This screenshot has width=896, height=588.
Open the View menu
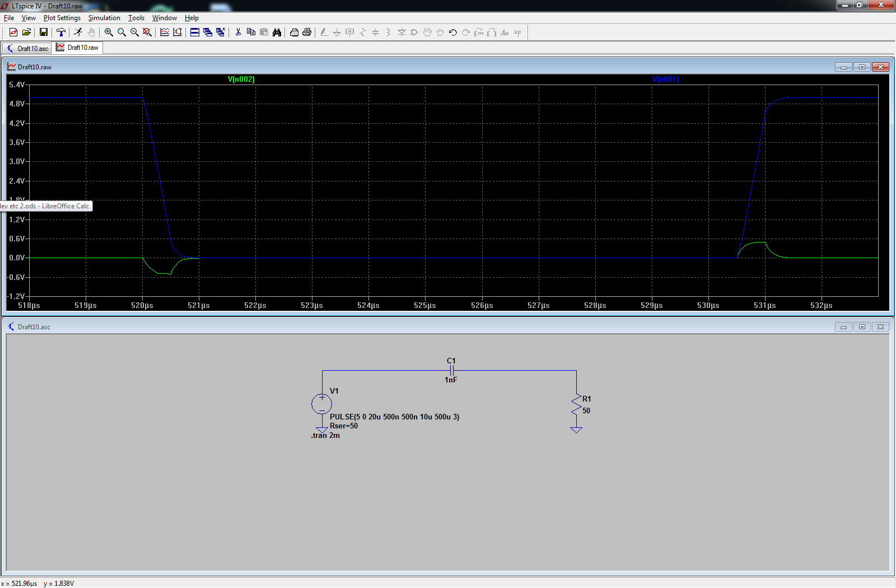coord(29,18)
